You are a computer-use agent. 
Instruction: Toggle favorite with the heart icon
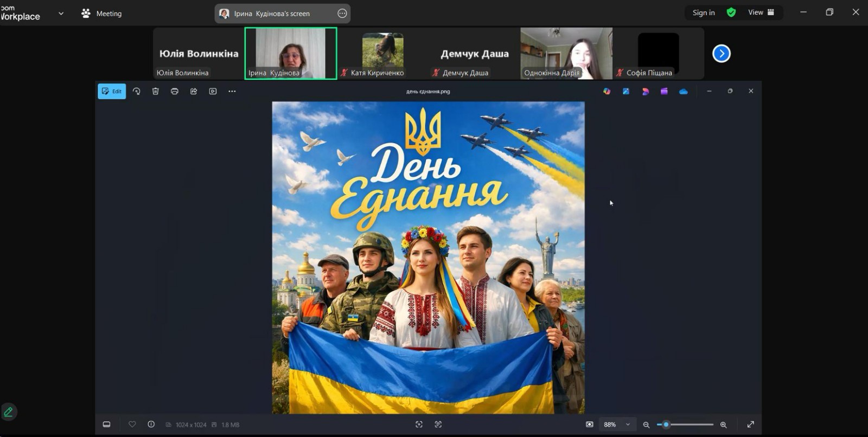(x=132, y=425)
